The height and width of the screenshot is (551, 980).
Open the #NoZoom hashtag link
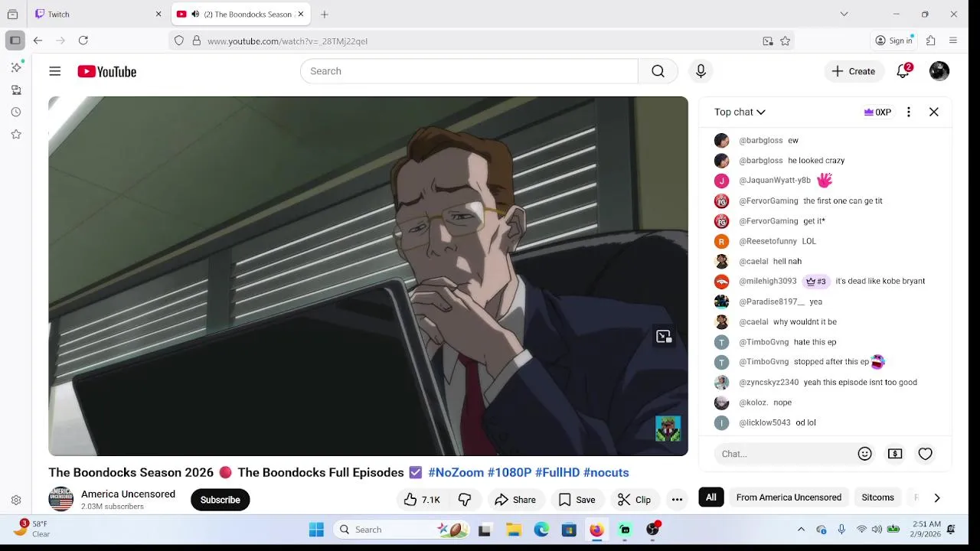click(x=456, y=472)
